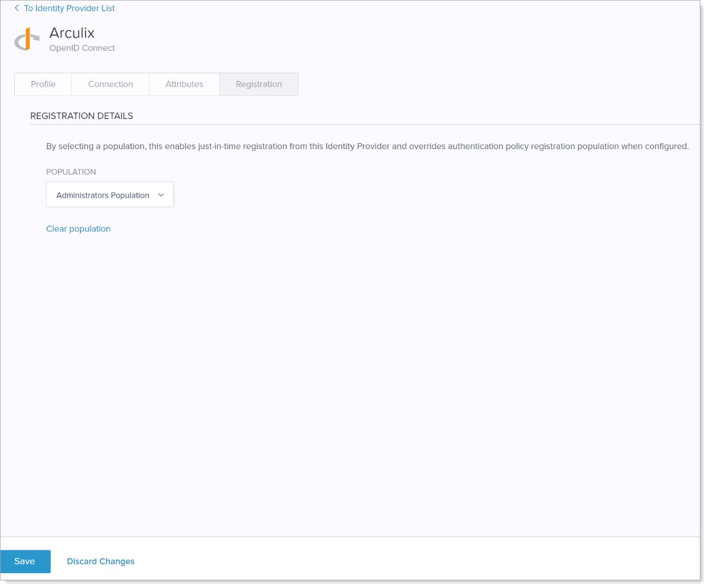
Task: Open the Attributes tab
Action: coord(184,84)
